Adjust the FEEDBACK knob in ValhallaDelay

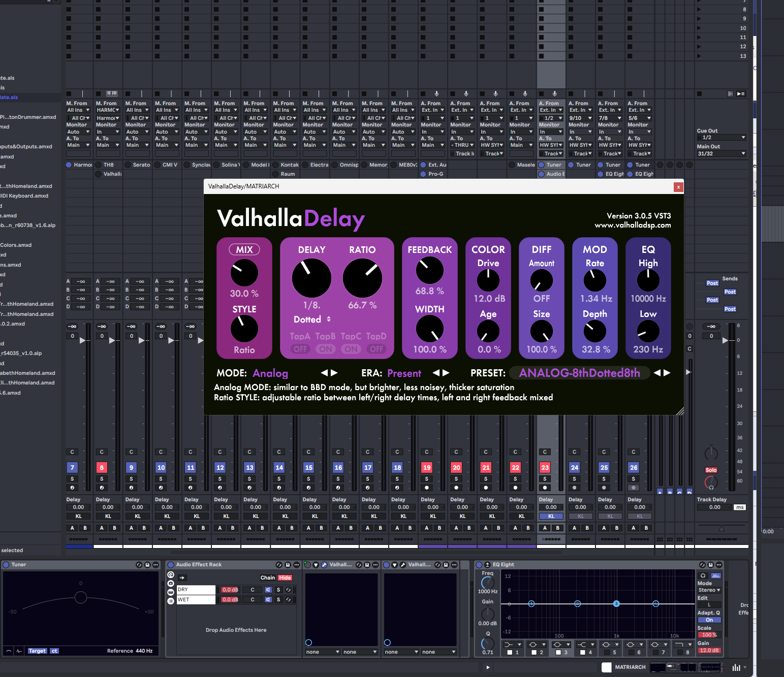pos(429,271)
